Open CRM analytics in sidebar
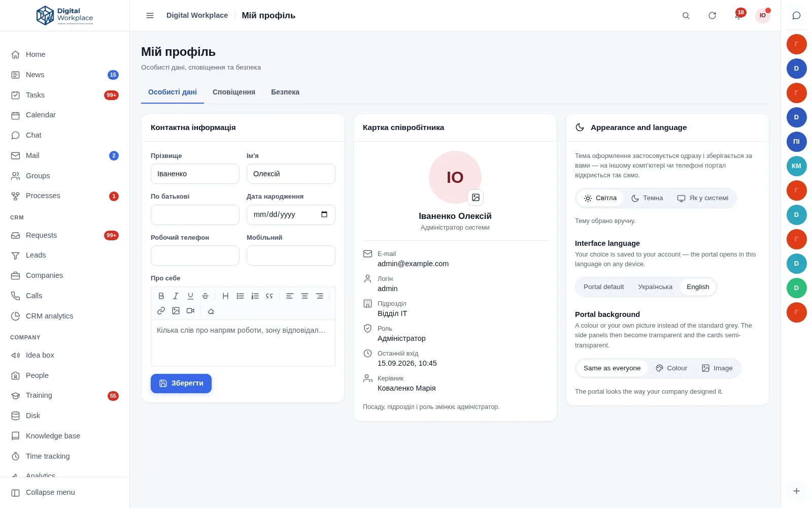The height and width of the screenshot is (508, 812). [x=64, y=316]
